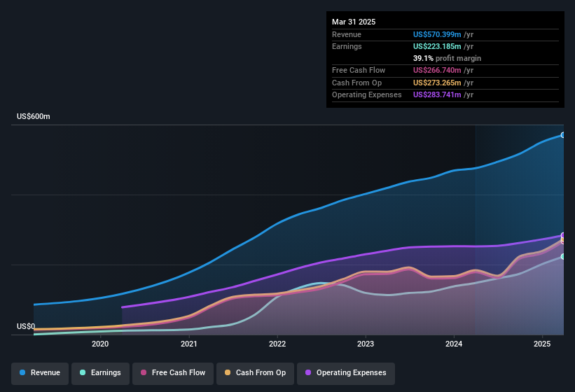Image resolution: width=575 pixels, height=392 pixels.
Task: Click the Revenue label in tooltip
Action: pyautogui.click(x=347, y=34)
